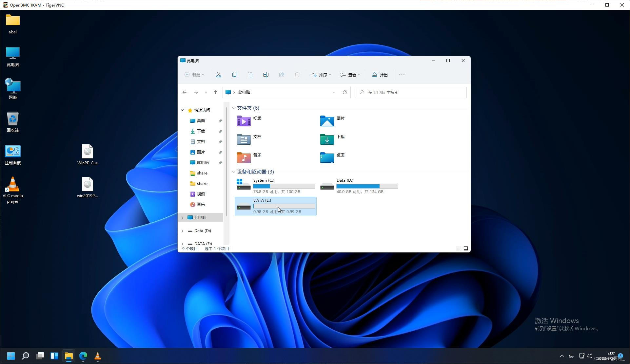The width and height of the screenshot is (630, 364).
Task: Select the System (C:) drive
Action: pyautogui.click(x=275, y=186)
